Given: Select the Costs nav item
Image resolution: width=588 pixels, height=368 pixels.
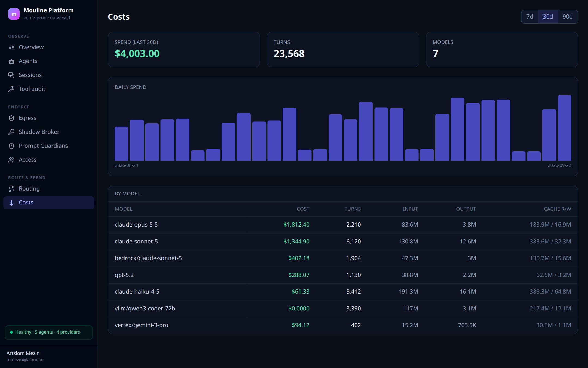Looking at the screenshot, I should [x=49, y=203].
